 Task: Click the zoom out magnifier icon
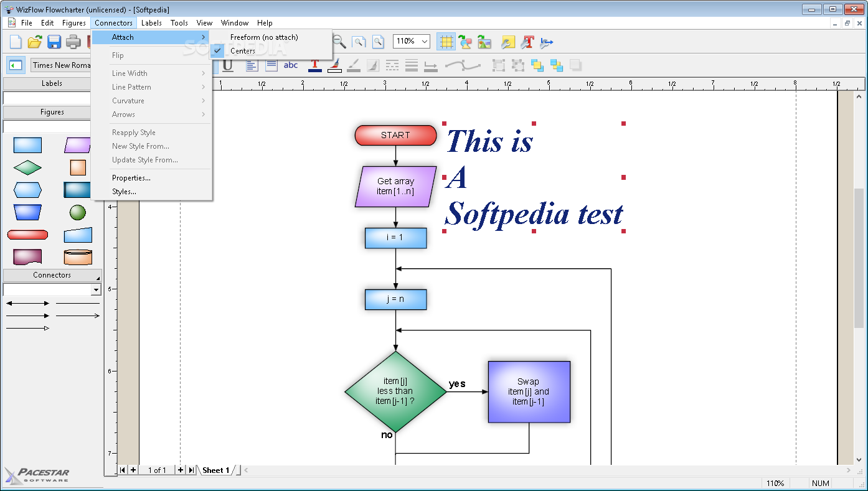[x=339, y=42]
